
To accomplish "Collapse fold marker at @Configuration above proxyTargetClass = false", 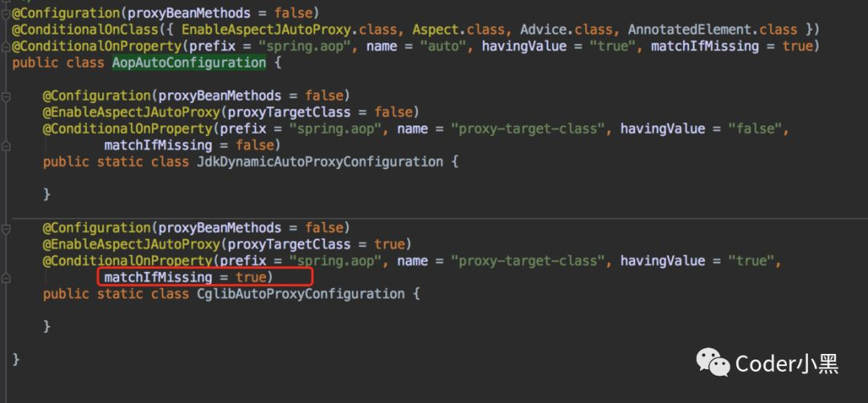I will point(6,97).
